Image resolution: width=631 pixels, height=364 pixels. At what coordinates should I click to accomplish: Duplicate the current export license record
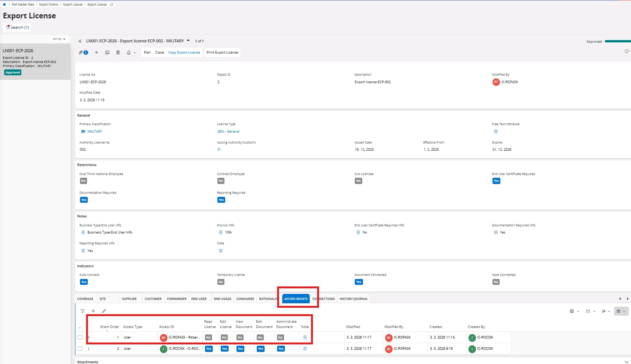coord(107,52)
